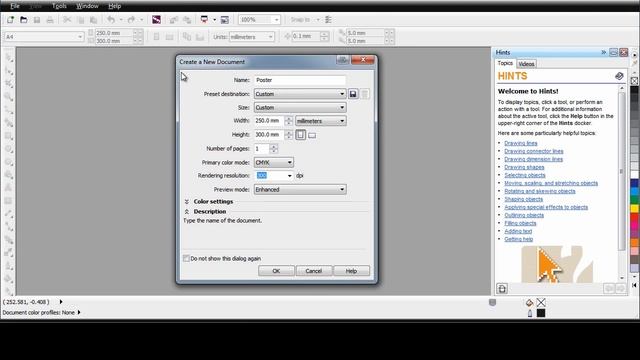This screenshot has height=360, width=640.
Task: Click the property bar landscape page icon
Action: pos(169,37)
